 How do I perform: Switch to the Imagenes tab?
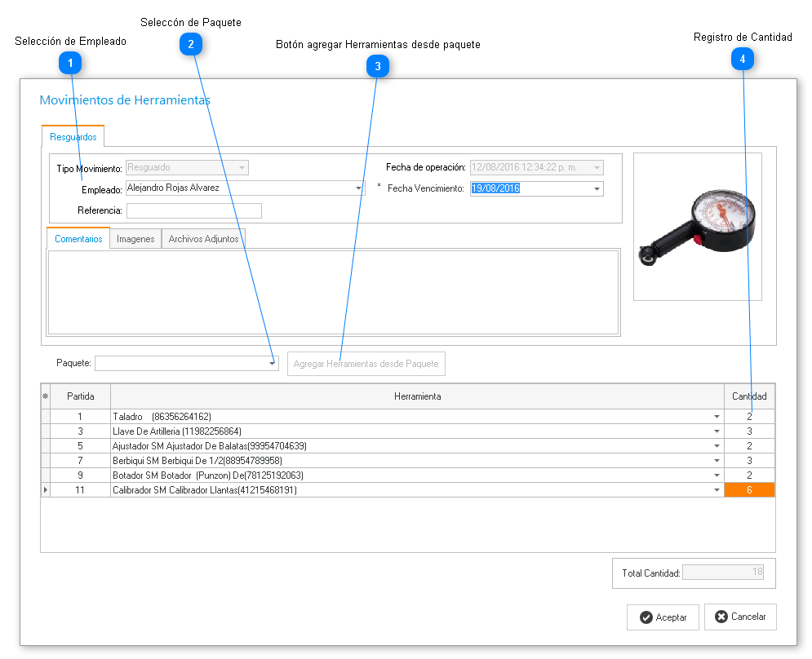135,239
